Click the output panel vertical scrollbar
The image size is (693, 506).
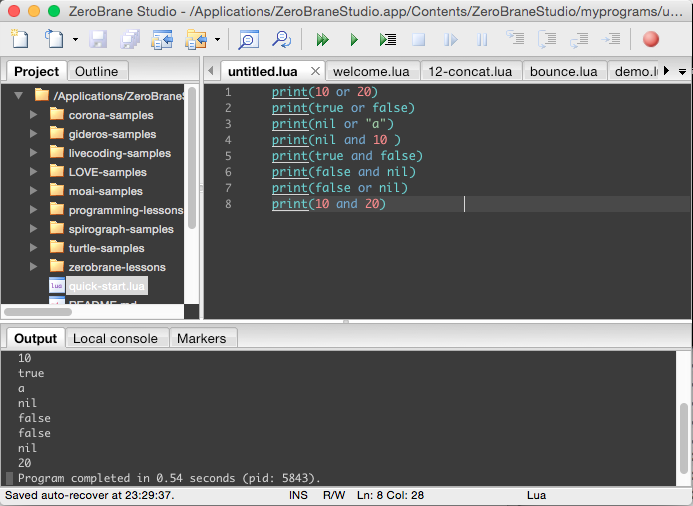tap(684, 438)
